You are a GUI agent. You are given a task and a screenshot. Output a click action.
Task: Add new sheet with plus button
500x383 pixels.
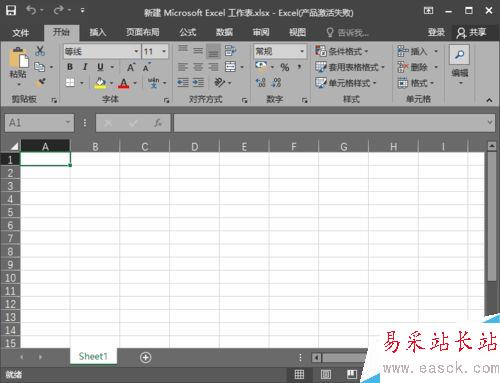point(146,357)
